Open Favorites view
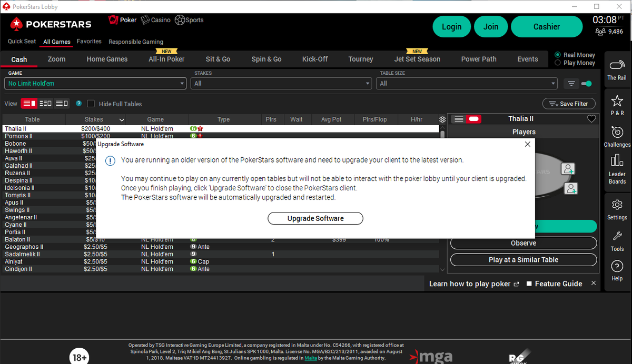The image size is (632, 364). [x=89, y=41]
